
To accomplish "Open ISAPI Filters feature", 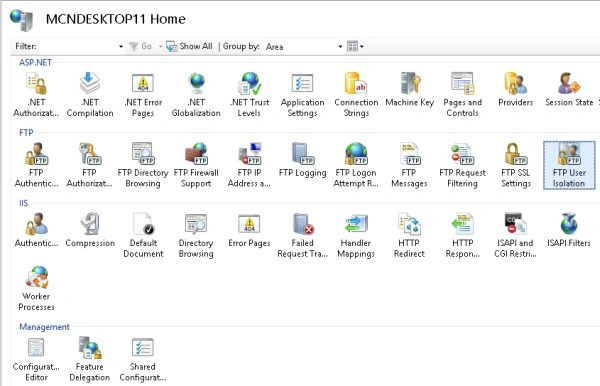I will [569, 230].
